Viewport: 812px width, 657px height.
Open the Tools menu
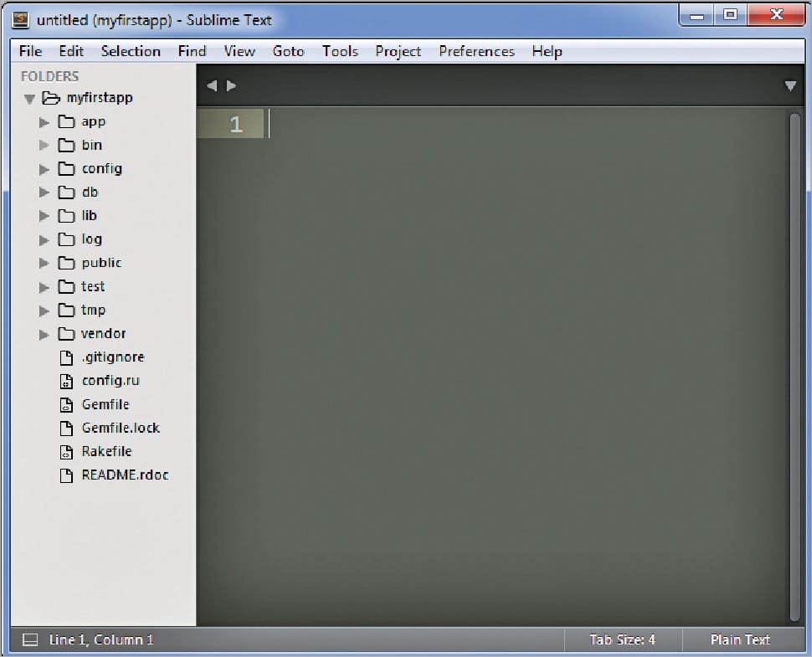coord(340,51)
